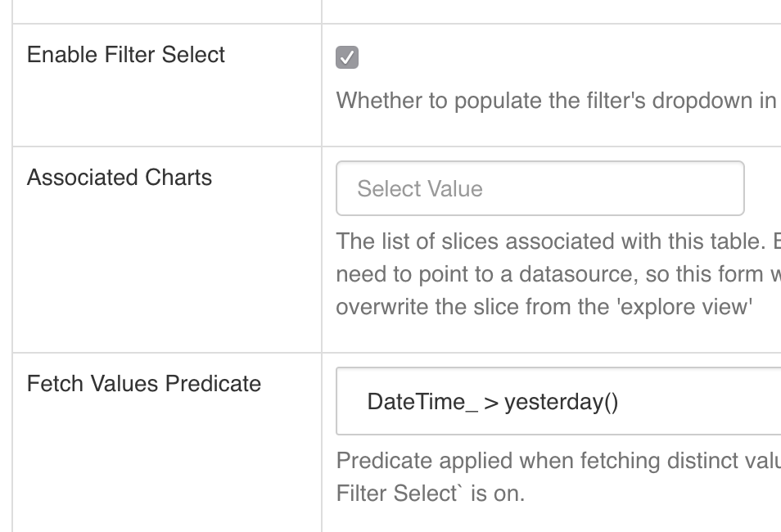Click the Select Value placeholder text
This screenshot has height=532, width=781.
tap(418, 188)
